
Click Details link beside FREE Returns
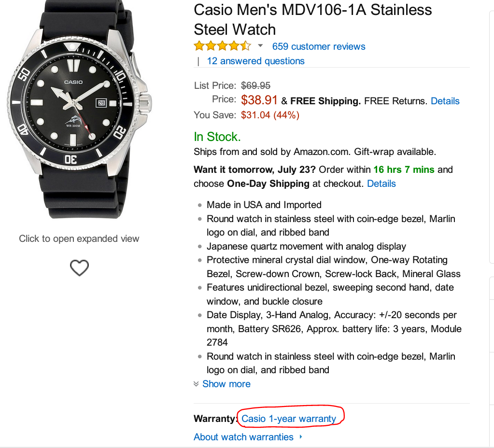pyautogui.click(x=445, y=101)
